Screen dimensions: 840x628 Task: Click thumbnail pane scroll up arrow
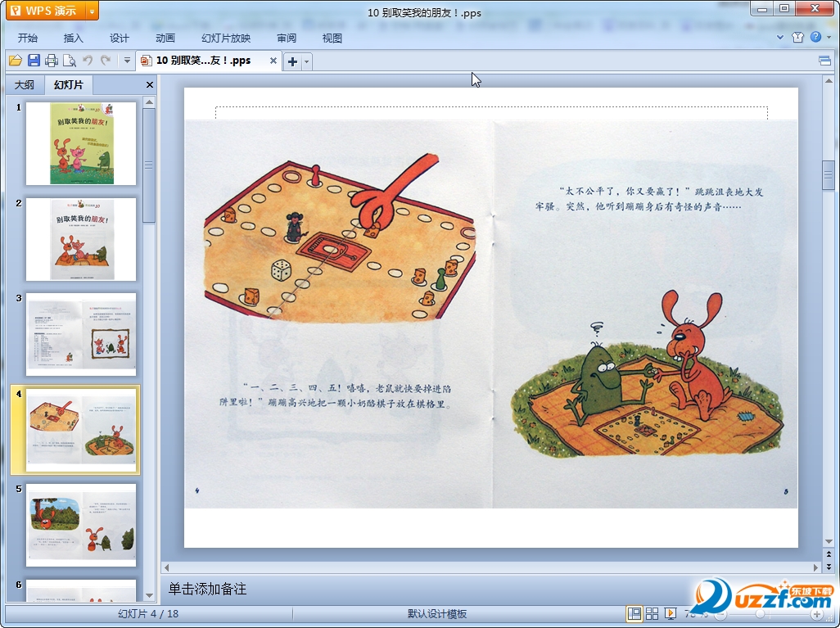[x=150, y=102]
